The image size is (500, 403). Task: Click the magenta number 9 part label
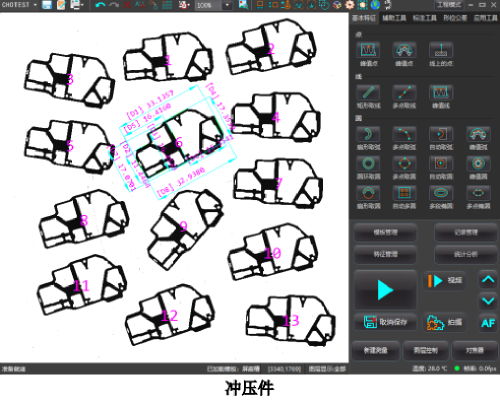183,227
